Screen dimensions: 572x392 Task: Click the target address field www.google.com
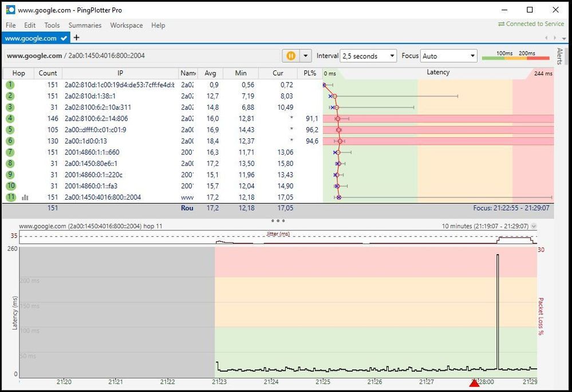142,56
